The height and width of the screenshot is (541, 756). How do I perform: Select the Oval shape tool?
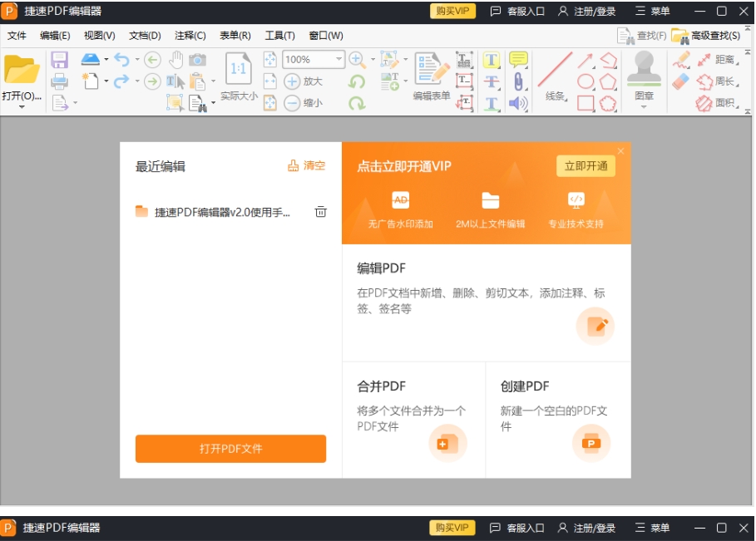click(x=586, y=81)
